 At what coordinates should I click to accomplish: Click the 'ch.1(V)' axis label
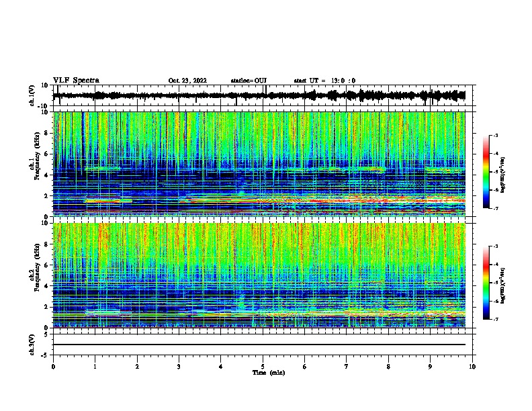[32, 95]
